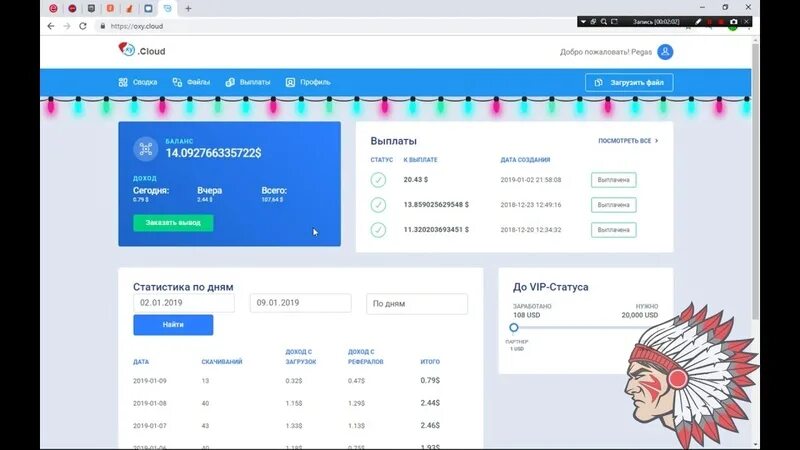800x450 pixels.
Task: Stop recording with the red stop icon
Action: point(721,22)
